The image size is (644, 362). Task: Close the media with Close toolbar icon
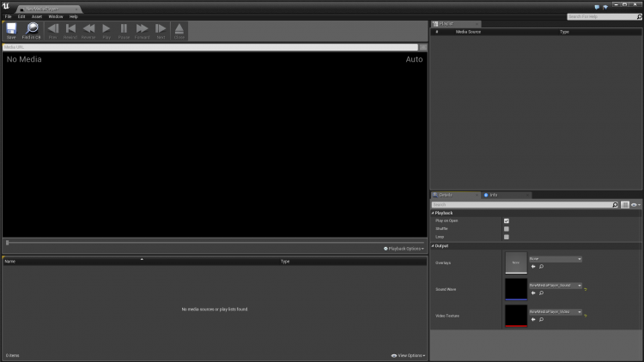pyautogui.click(x=179, y=31)
